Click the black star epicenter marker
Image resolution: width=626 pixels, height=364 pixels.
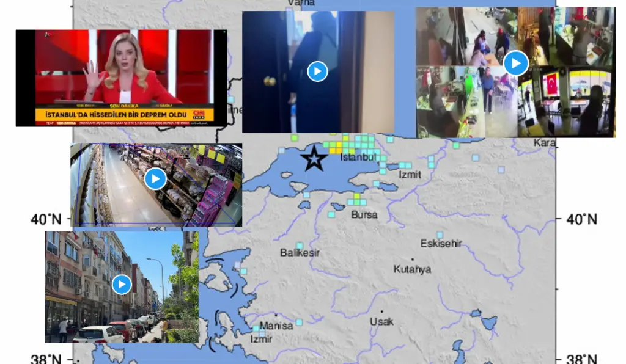(x=314, y=159)
